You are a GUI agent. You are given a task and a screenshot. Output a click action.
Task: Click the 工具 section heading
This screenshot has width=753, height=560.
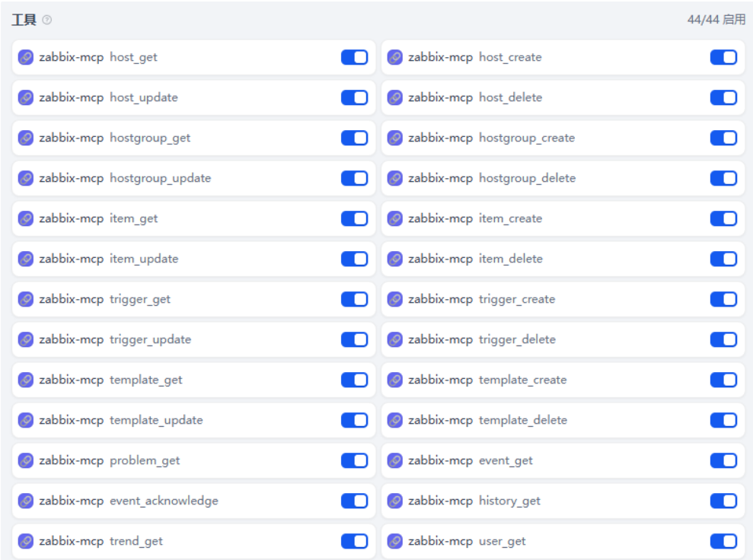tap(24, 20)
